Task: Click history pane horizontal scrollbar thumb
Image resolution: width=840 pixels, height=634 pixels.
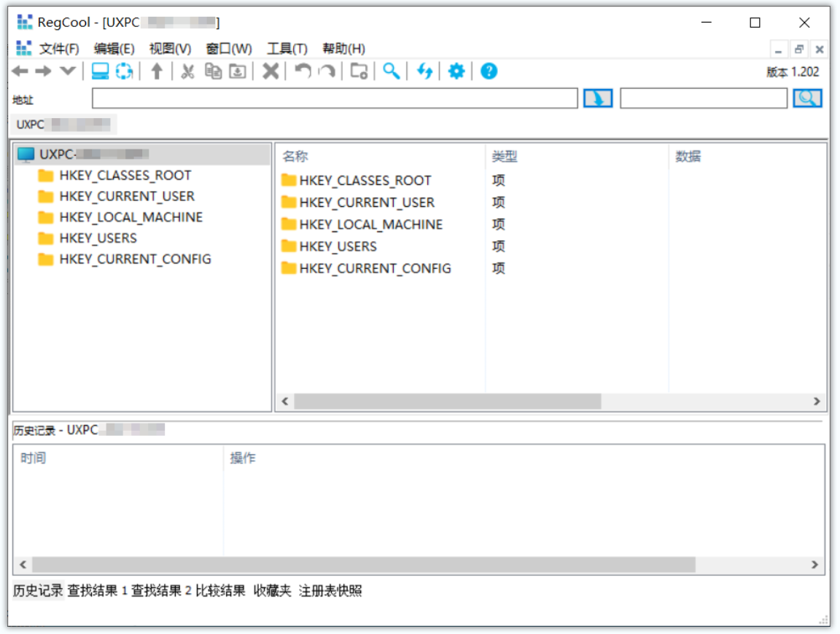Action: tap(364, 564)
